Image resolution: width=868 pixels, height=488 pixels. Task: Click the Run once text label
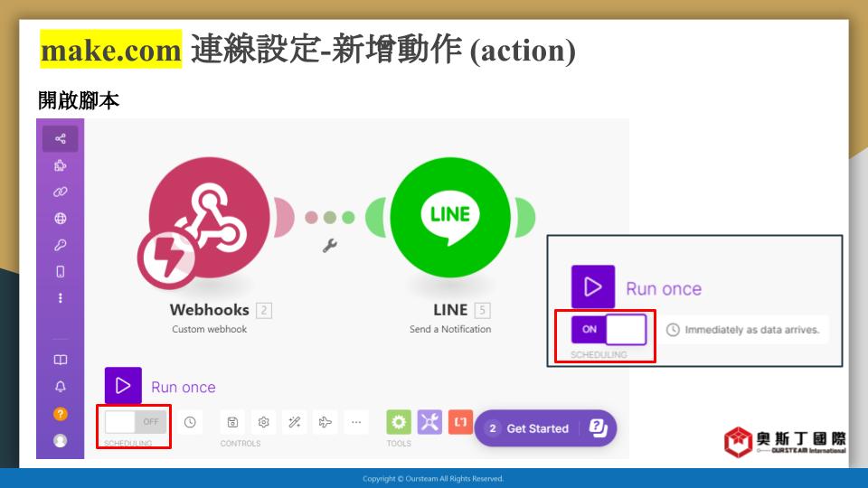pyautogui.click(x=184, y=387)
